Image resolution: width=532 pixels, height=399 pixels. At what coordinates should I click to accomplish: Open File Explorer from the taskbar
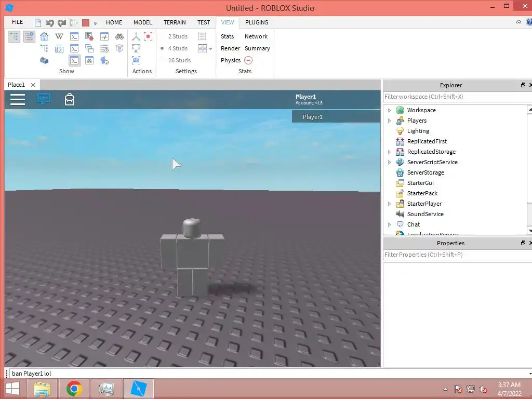pos(43,389)
